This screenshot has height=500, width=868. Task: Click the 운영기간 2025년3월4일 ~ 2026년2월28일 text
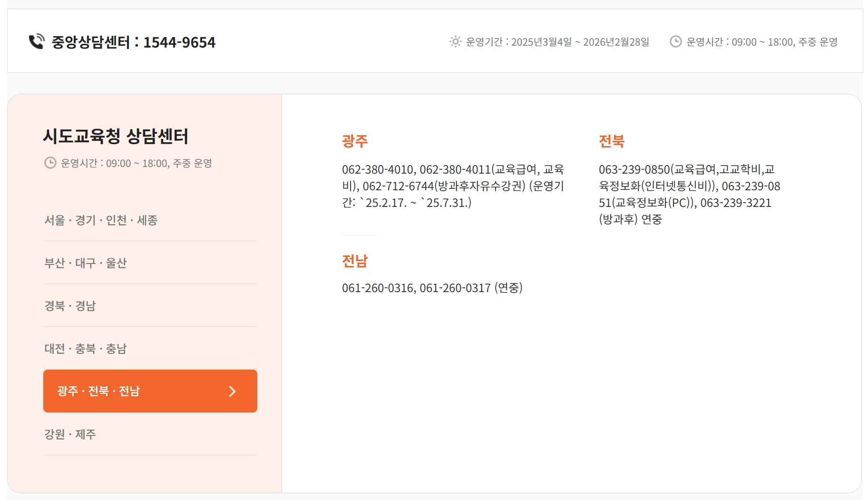[x=557, y=42]
